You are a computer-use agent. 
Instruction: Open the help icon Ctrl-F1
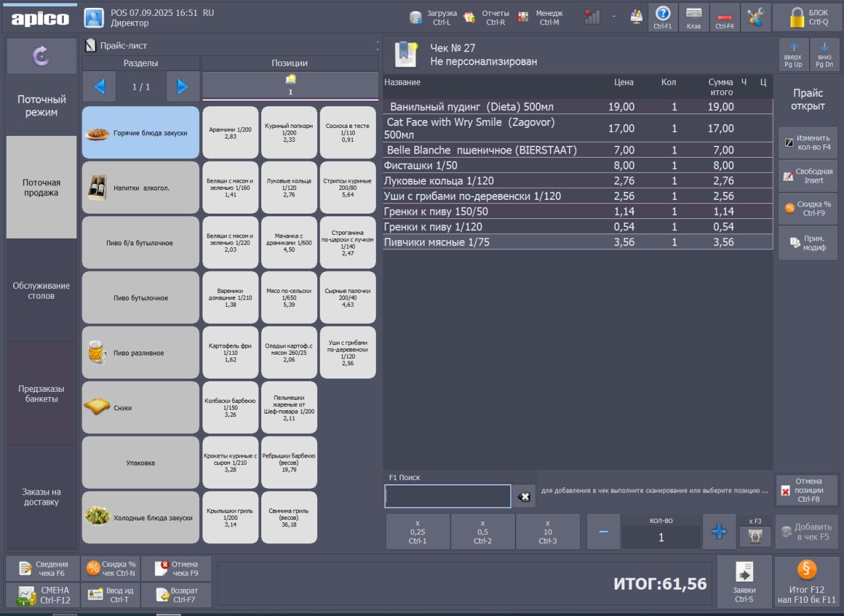[x=663, y=17]
